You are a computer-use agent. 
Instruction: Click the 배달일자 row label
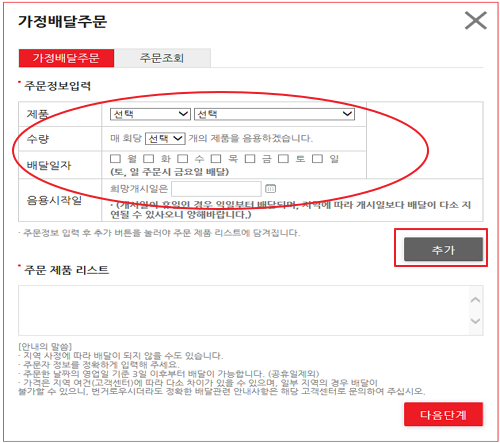pyautogui.click(x=49, y=165)
